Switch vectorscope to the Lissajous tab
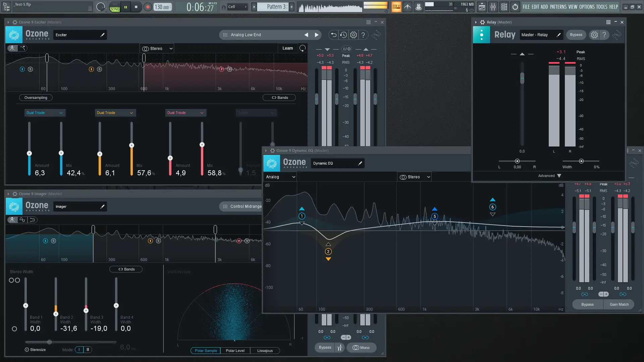The width and height of the screenshot is (644, 362). (x=265, y=351)
